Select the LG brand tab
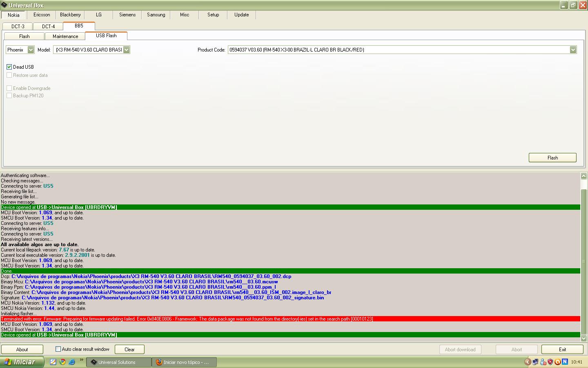 coord(99,15)
